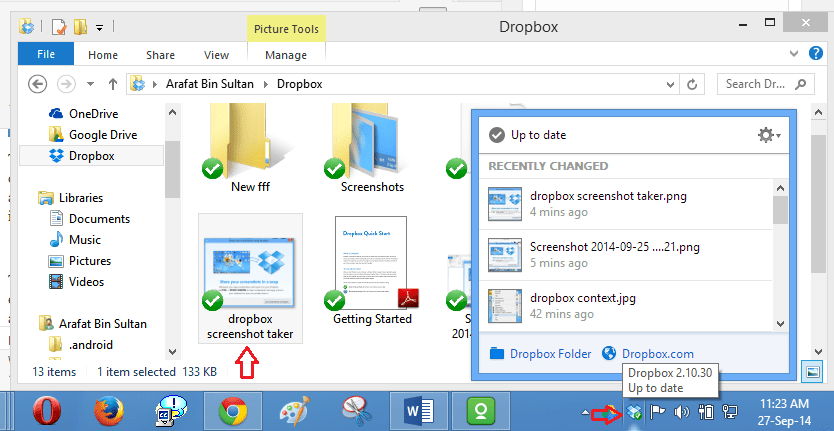Open the Snipping Tool taskbar icon
Viewport: 834px width, 431px height.
coord(356,412)
